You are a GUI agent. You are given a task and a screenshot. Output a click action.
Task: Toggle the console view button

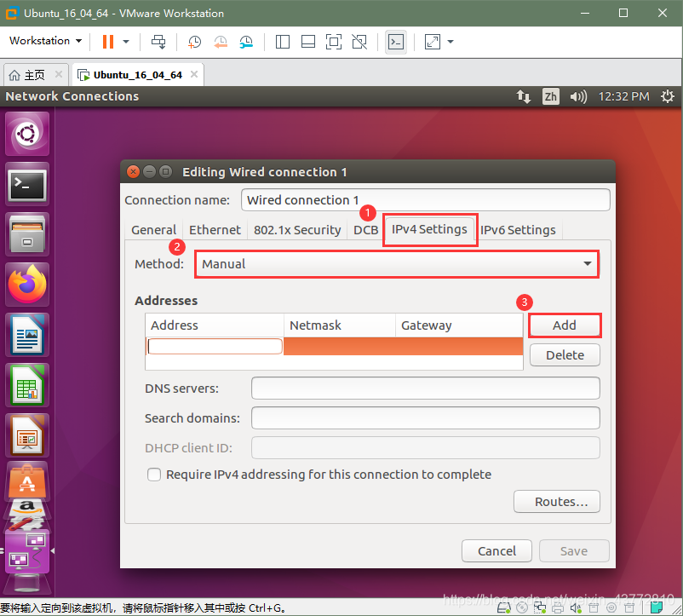tap(395, 42)
